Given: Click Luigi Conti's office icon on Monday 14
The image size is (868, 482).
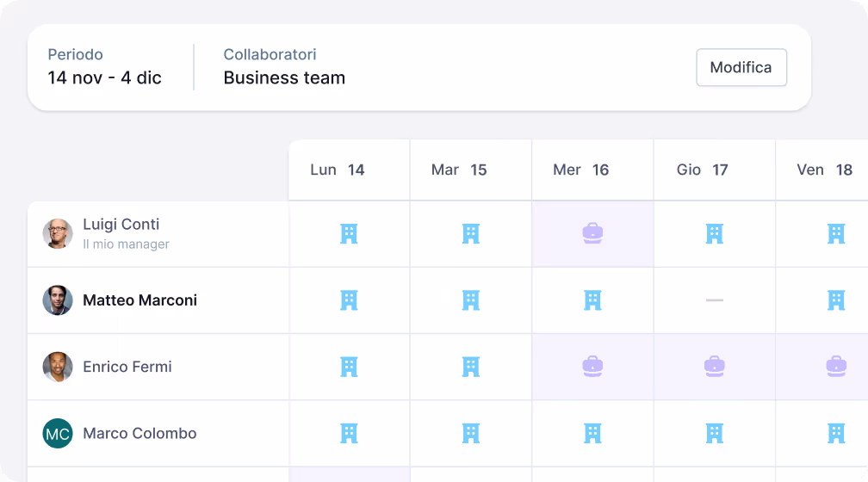Looking at the screenshot, I should pos(349,233).
